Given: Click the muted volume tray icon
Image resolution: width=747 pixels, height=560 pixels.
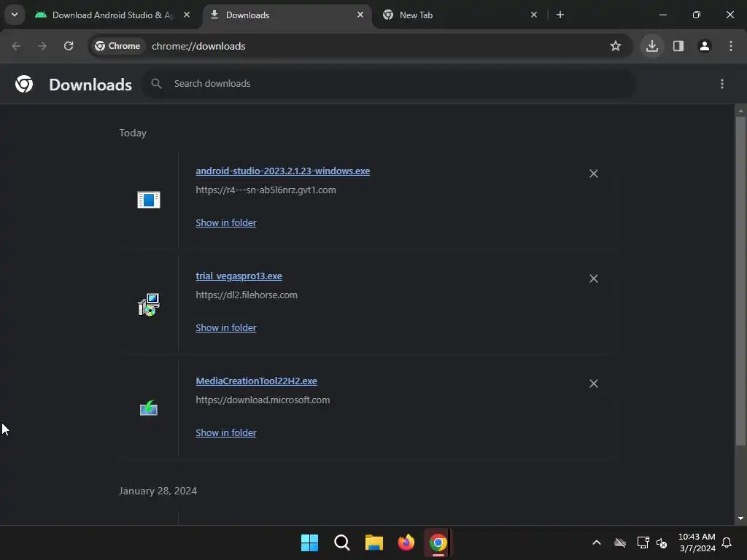Looking at the screenshot, I should [662, 542].
